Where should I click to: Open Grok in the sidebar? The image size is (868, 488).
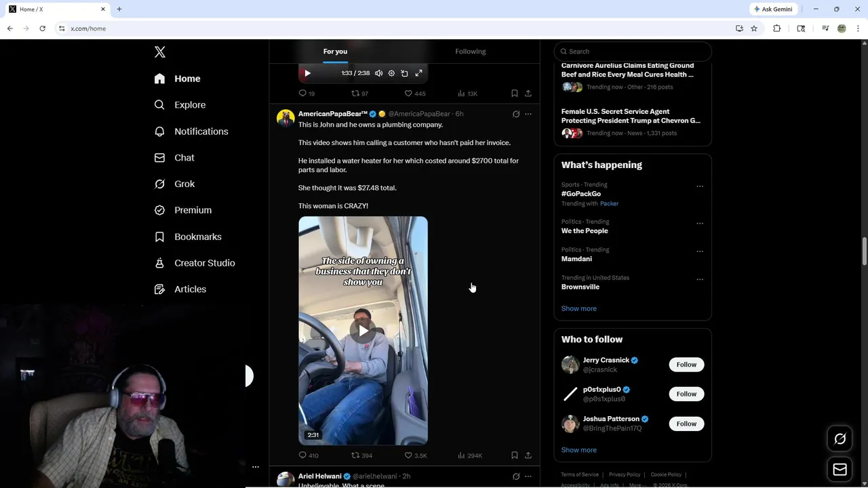pos(174,184)
